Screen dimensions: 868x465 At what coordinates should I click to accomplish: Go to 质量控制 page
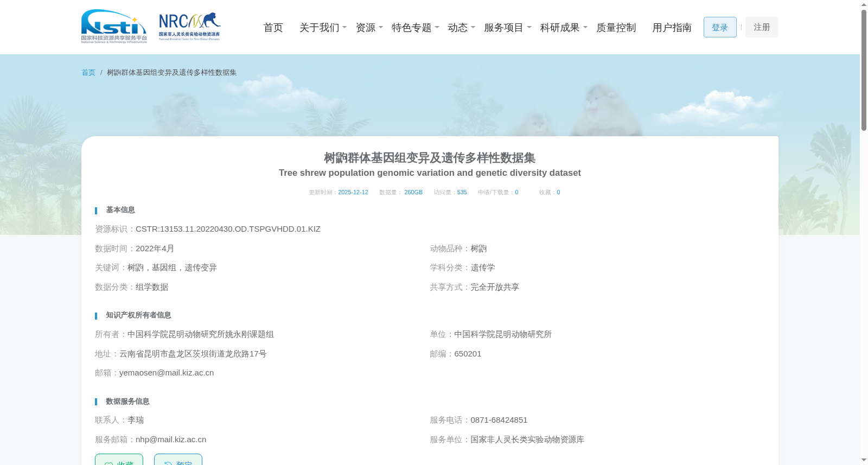click(616, 28)
